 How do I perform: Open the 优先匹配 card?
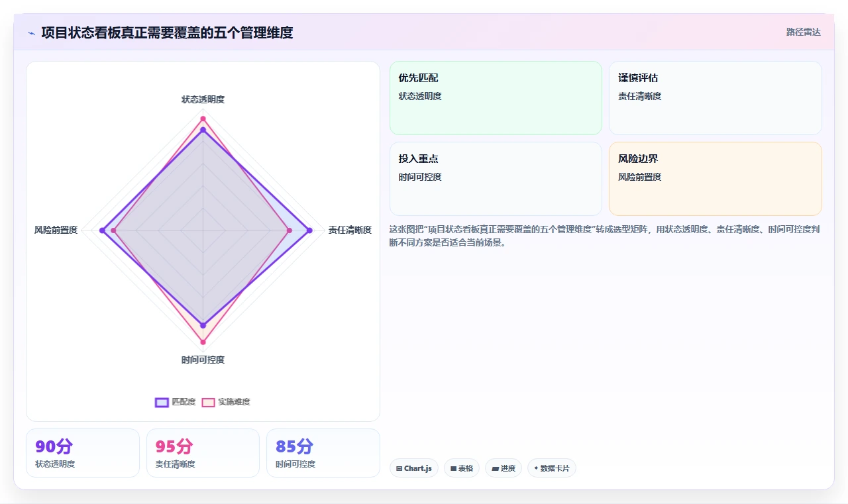click(496, 98)
